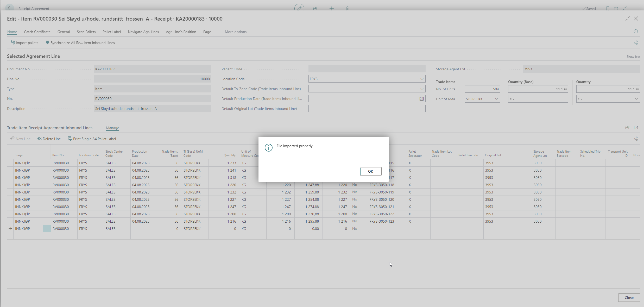644x307 pixels.
Task: Click OK on the import message
Action: (370, 171)
